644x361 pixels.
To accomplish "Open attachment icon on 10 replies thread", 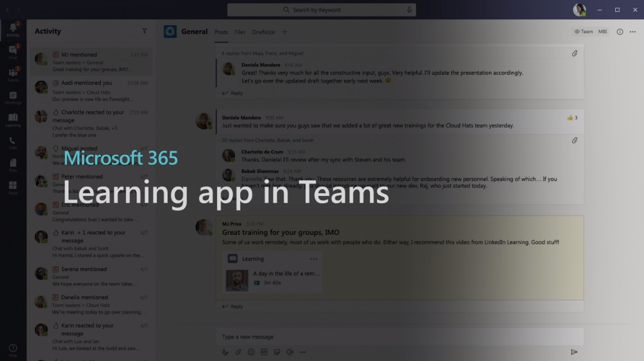I will click(x=574, y=141).
